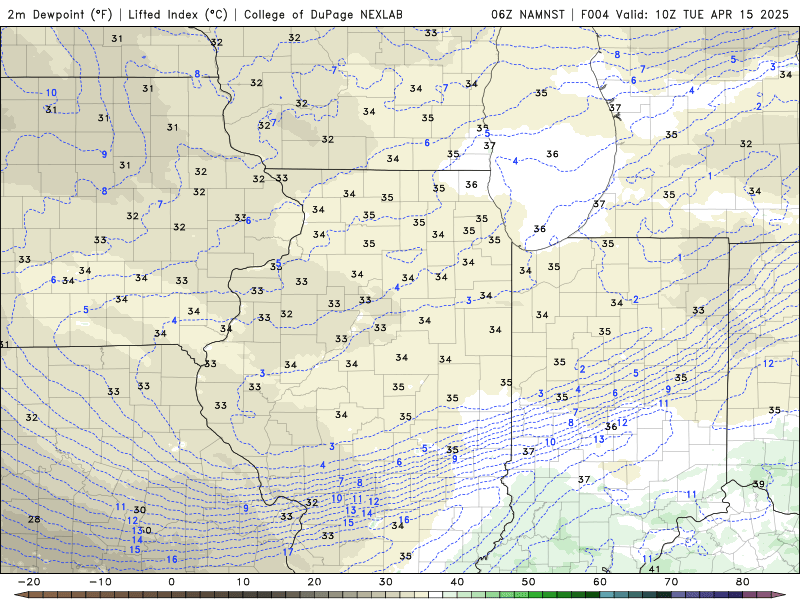Image resolution: width=800 pixels, height=600 pixels.
Task: Select the "30" tick label on the colorbar scale
Action: point(386,582)
